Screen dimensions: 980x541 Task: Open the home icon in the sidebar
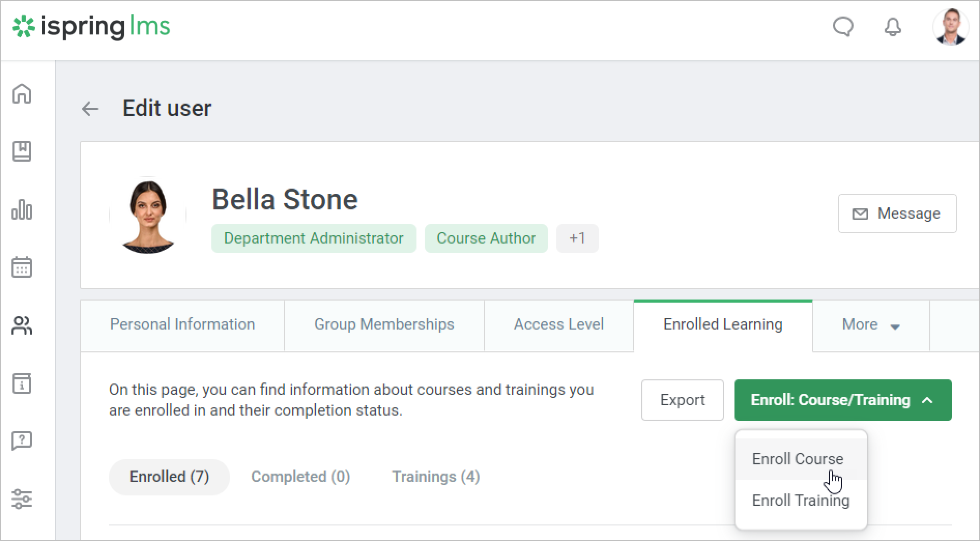click(x=22, y=94)
